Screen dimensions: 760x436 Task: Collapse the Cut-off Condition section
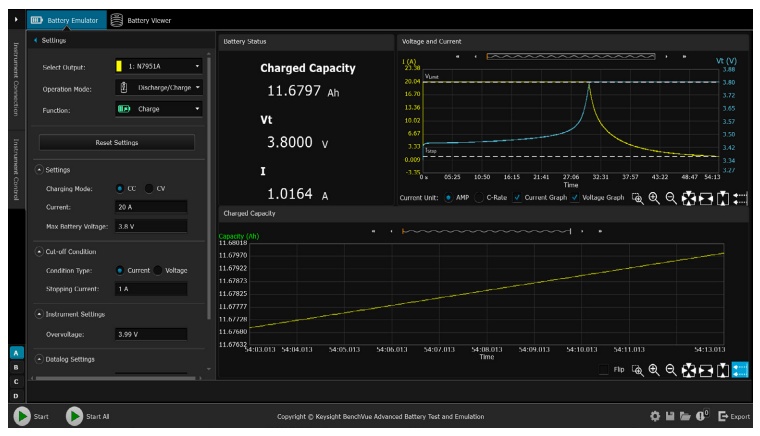pyautogui.click(x=39, y=251)
